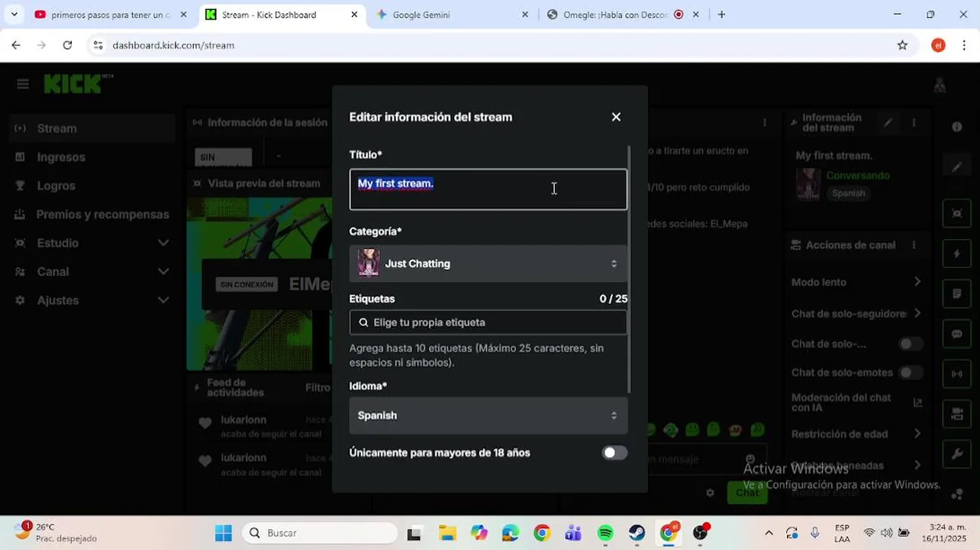Image resolution: width=980 pixels, height=550 pixels.
Task: Click the broadcast signal icon in right toolbar
Action: coord(956,374)
